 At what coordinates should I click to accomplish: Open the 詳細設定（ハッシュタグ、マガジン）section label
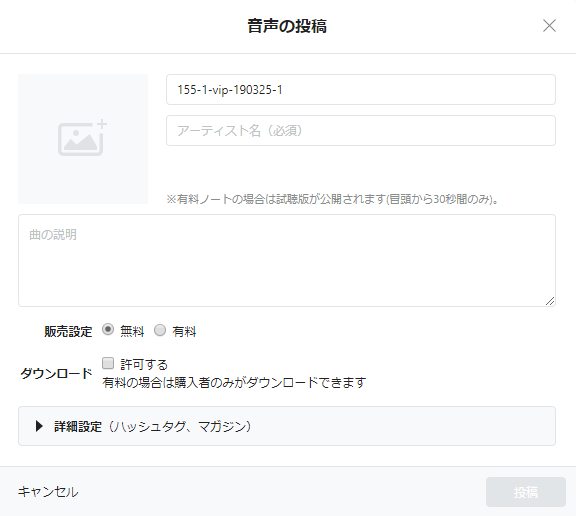tap(153, 426)
